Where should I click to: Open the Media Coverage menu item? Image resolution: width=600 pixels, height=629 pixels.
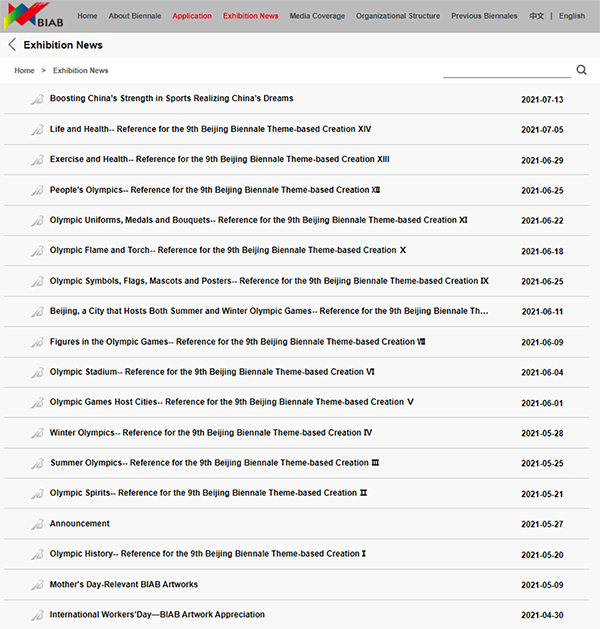point(317,16)
